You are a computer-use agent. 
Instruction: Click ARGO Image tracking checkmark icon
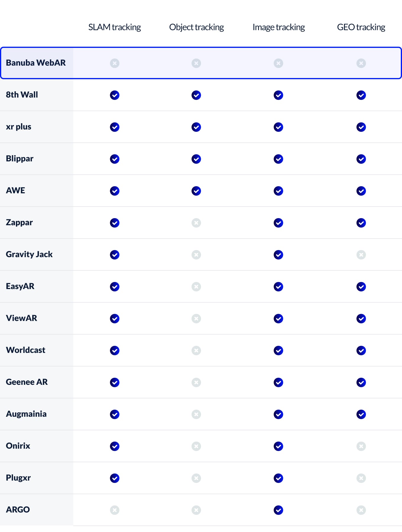(278, 510)
